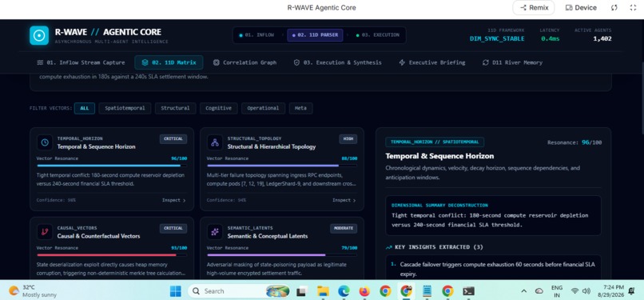Click CRITICAL badge on the Temporal Horizon card
Screen dimensions: 644x300
[173, 139]
